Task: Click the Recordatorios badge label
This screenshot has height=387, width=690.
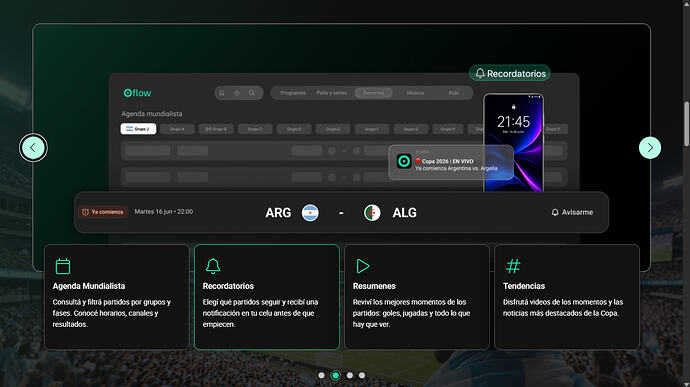Action: click(x=510, y=73)
